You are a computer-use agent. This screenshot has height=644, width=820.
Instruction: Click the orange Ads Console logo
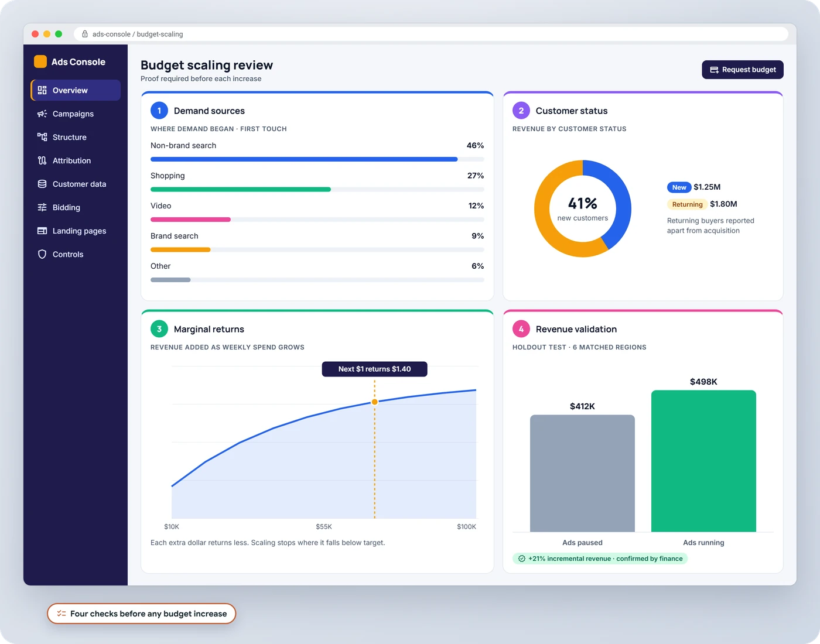(40, 61)
